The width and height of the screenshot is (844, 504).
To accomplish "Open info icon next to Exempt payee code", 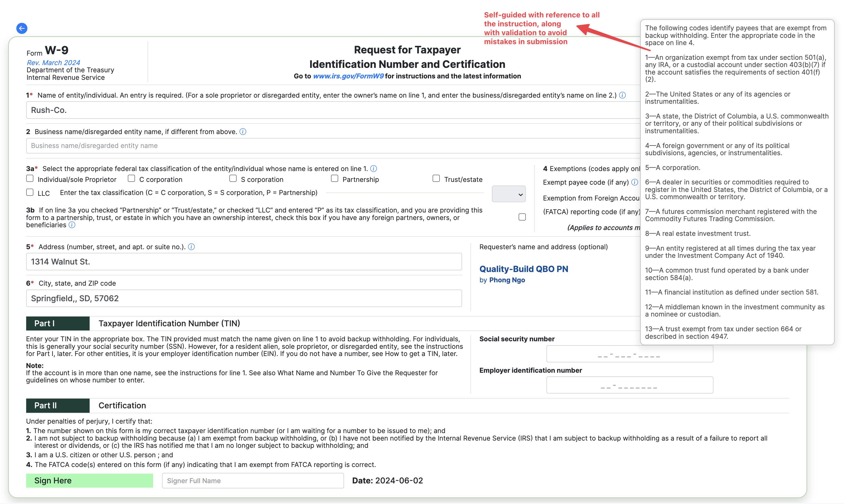I will [x=635, y=182].
